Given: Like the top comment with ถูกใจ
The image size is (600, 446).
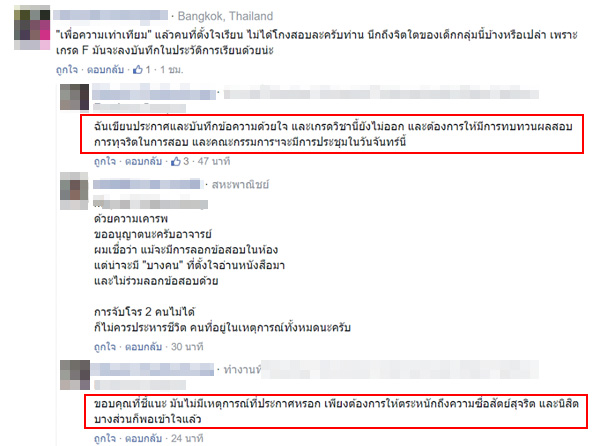Looking at the screenshot, I should point(67,70).
